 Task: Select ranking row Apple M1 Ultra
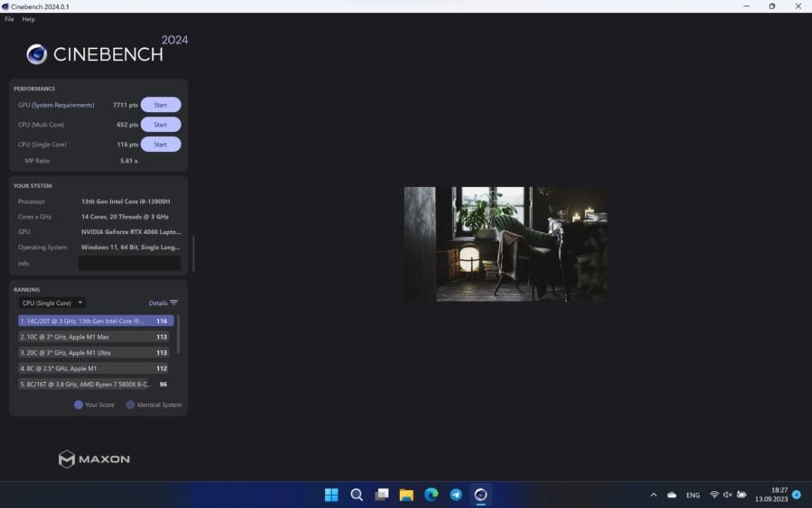[x=94, y=353]
